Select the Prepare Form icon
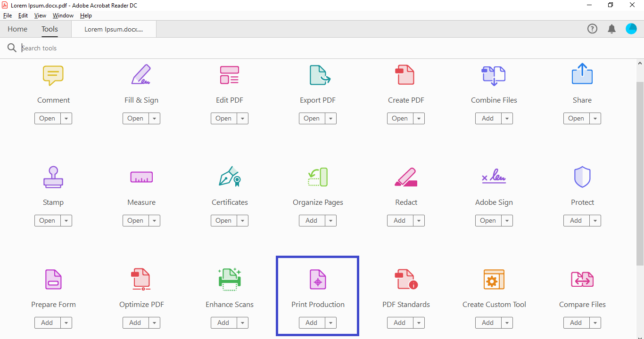 [x=53, y=279]
